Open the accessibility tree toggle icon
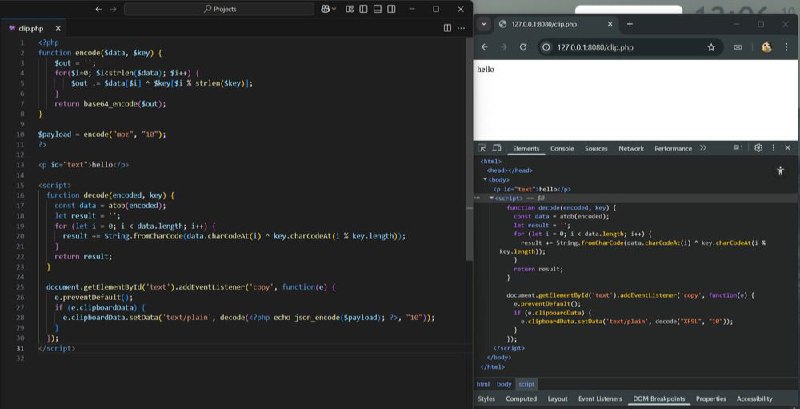The width and height of the screenshot is (800, 409). point(780,171)
